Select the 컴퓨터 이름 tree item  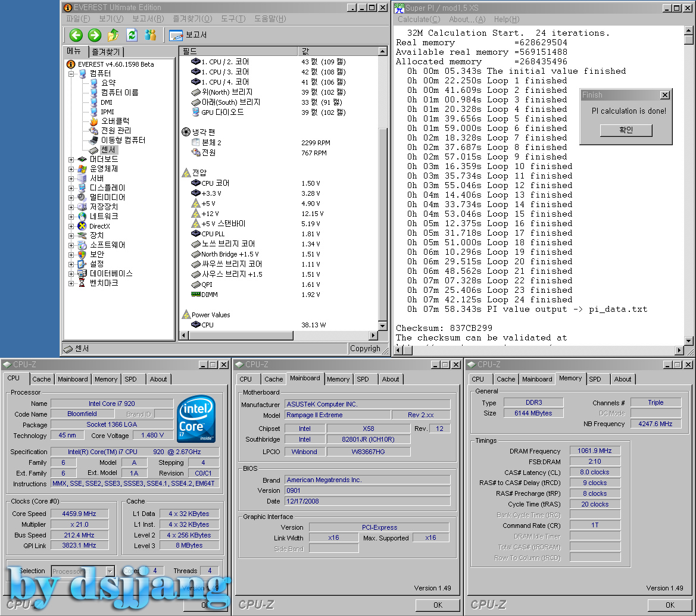point(120,92)
